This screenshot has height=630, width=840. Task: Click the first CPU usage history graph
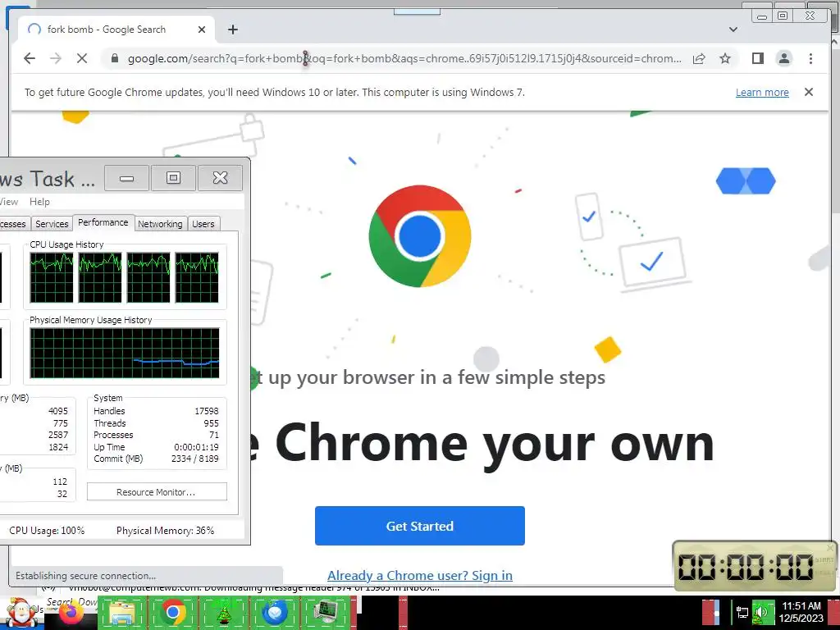pyautogui.click(x=52, y=277)
